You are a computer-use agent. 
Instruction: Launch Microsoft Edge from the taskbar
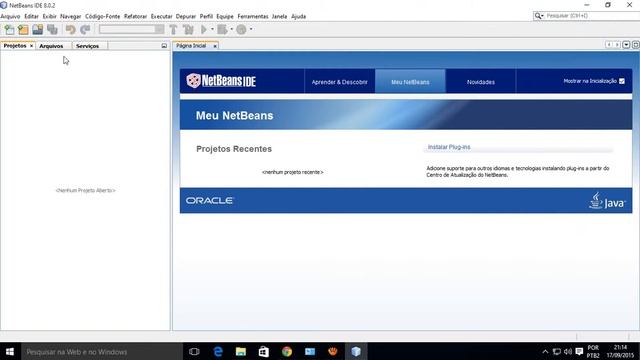[218, 351]
